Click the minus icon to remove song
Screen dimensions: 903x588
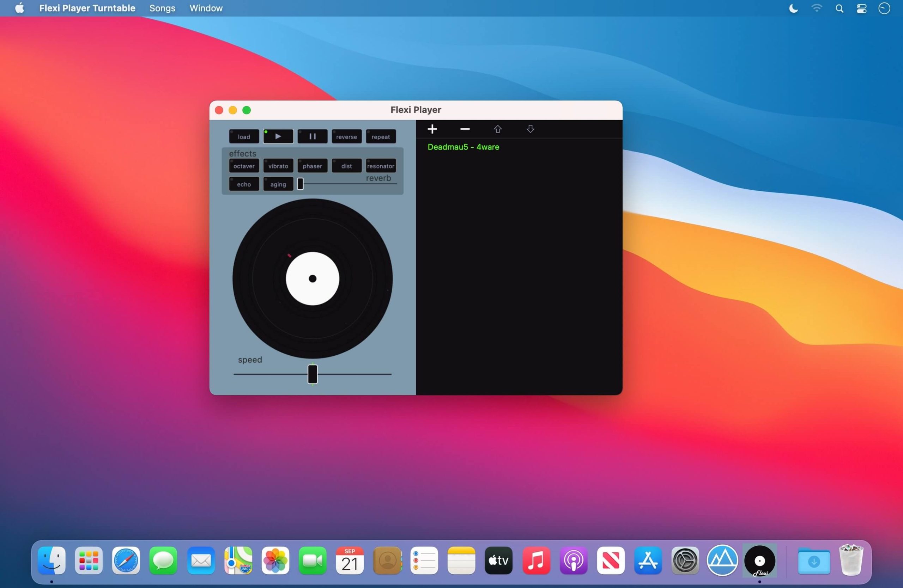(465, 129)
